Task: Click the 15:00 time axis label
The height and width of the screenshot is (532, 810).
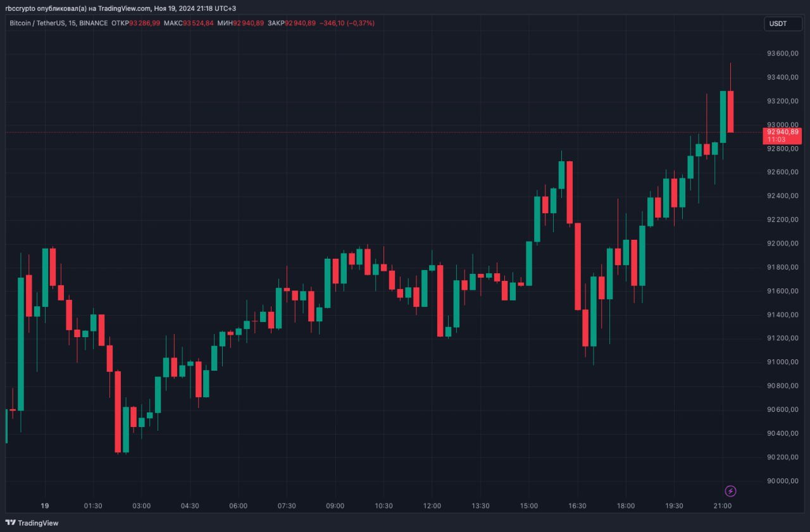Action: point(529,506)
